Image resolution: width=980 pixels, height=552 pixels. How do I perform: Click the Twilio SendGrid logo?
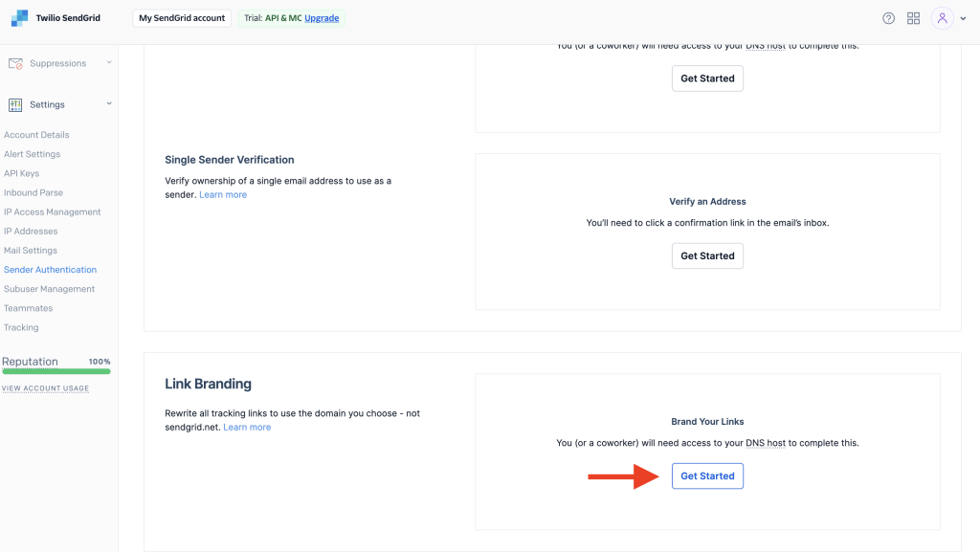click(20, 18)
